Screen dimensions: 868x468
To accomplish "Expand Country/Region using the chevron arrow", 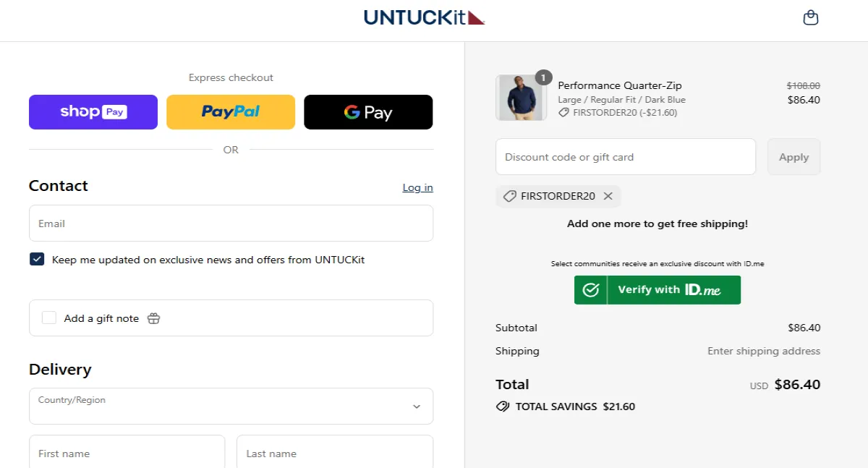I will [x=417, y=407].
